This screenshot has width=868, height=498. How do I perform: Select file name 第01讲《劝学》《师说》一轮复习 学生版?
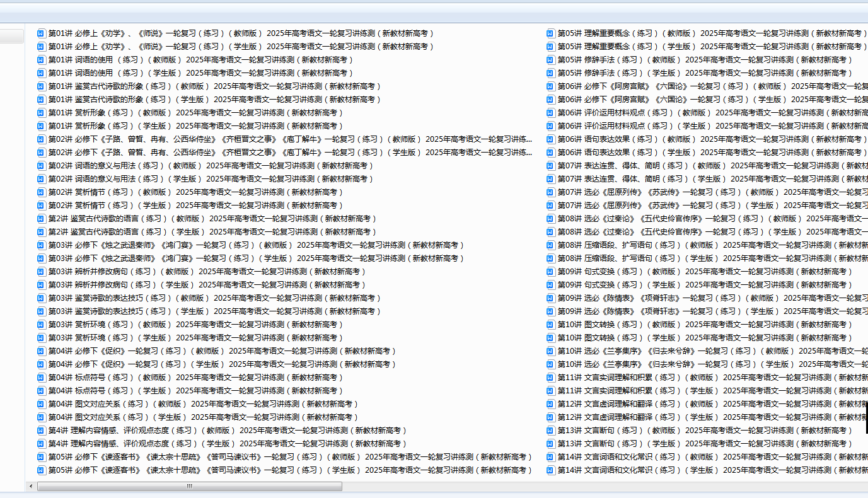(x=241, y=46)
